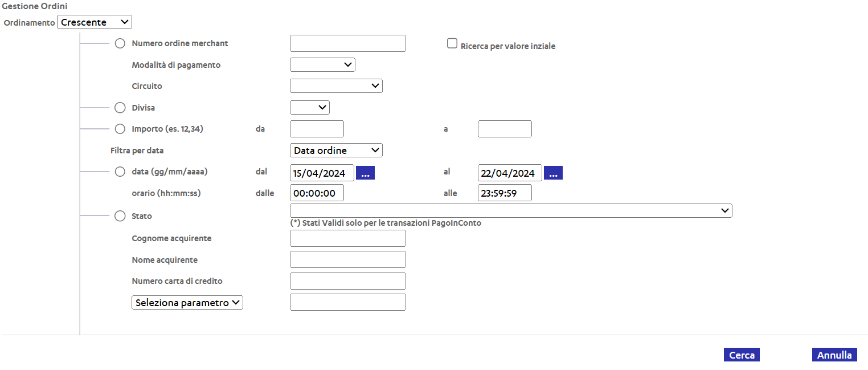
Task: Select the Numero ordine merchant radio button
Action: point(120,43)
